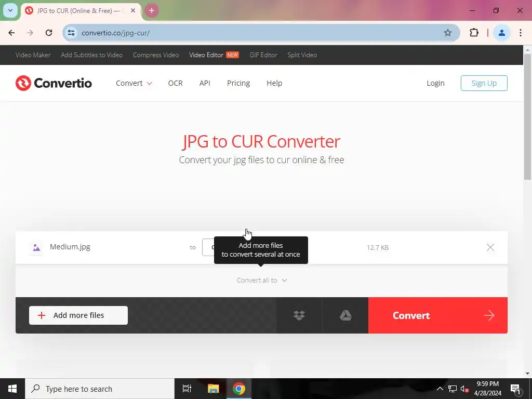Bookmark this page with the star icon

click(447, 33)
